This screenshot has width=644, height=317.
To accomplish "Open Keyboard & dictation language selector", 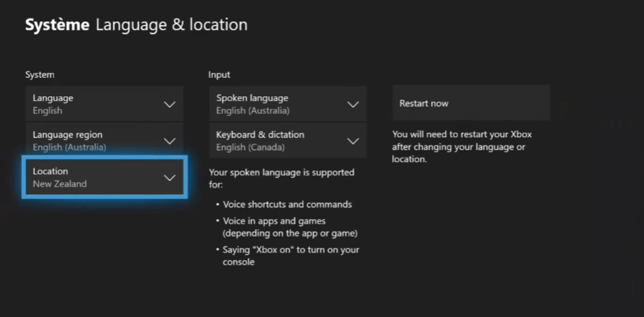I will coord(287,141).
